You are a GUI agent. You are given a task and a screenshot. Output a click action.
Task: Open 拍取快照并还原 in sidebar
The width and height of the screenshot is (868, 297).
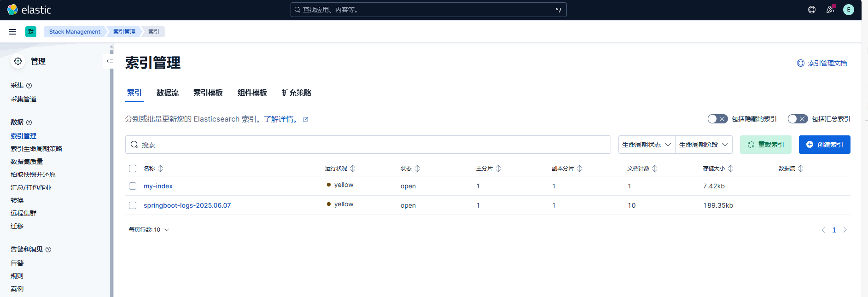pyautogui.click(x=33, y=175)
